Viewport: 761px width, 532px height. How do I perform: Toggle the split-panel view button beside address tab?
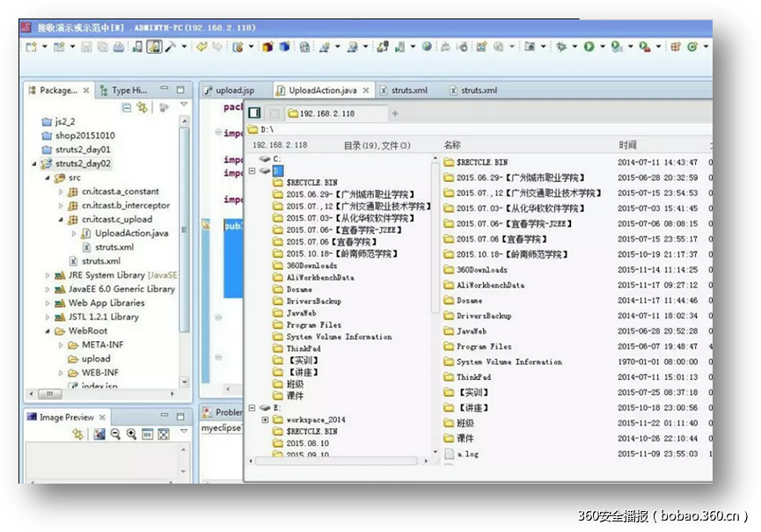pos(254,113)
